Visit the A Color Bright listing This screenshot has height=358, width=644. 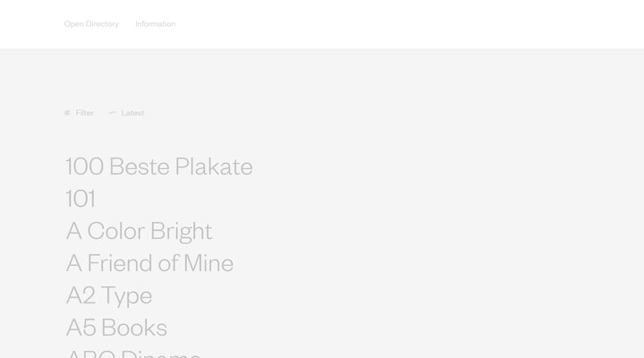139,231
